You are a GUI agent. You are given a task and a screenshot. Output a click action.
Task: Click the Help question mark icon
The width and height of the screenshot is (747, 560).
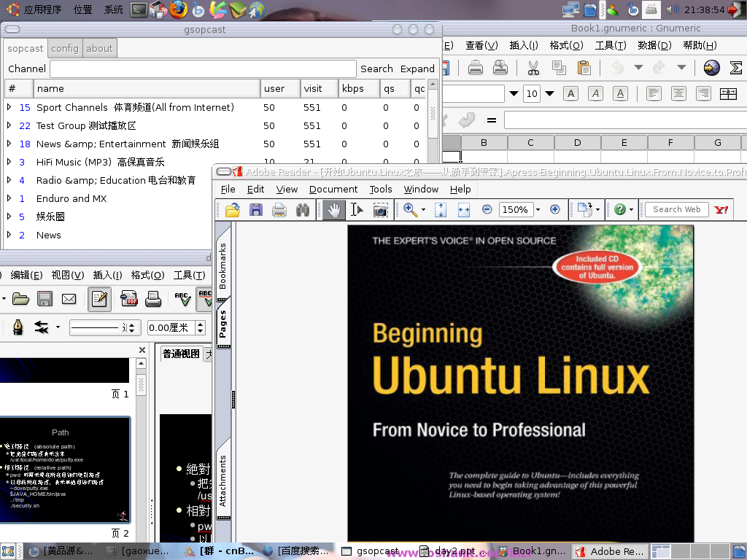(x=620, y=209)
